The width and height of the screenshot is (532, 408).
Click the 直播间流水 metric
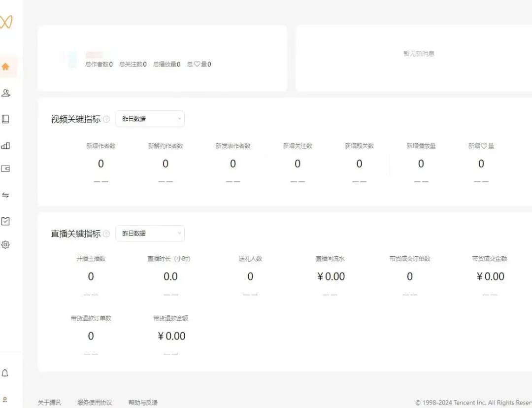point(331,276)
